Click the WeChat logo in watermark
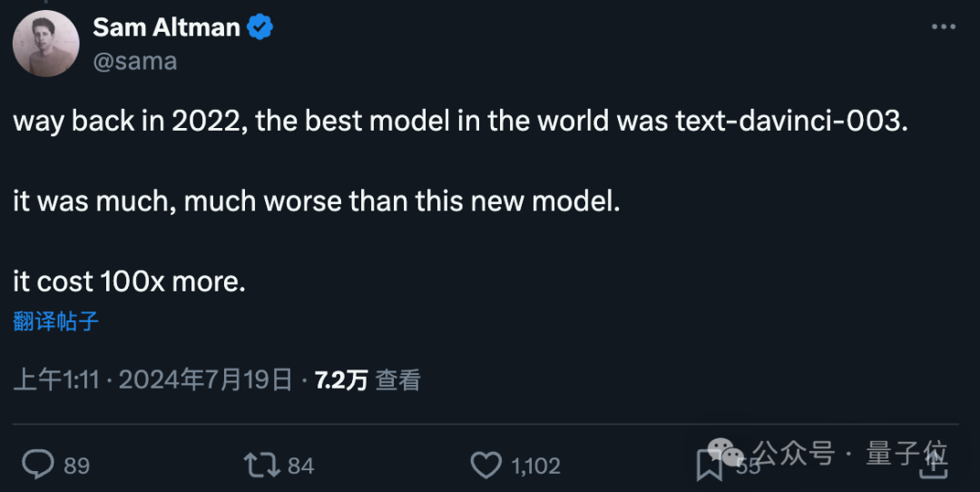Viewport: 980px width, 492px height. point(725,451)
